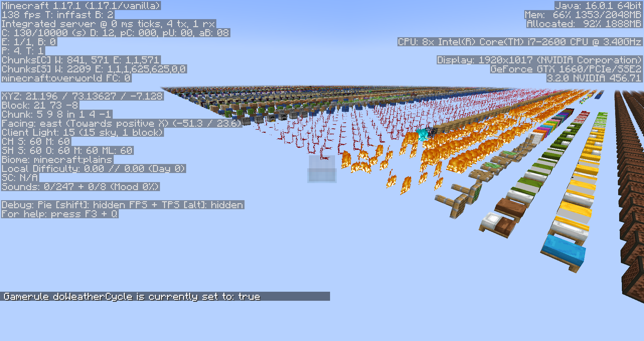The width and height of the screenshot is (644, 341).
Task: Click the "SC: N/A" line
Action: (20, 178)
